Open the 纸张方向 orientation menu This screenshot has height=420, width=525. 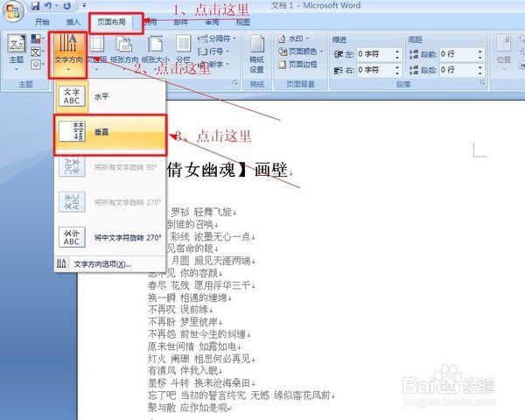coord(124,53)
